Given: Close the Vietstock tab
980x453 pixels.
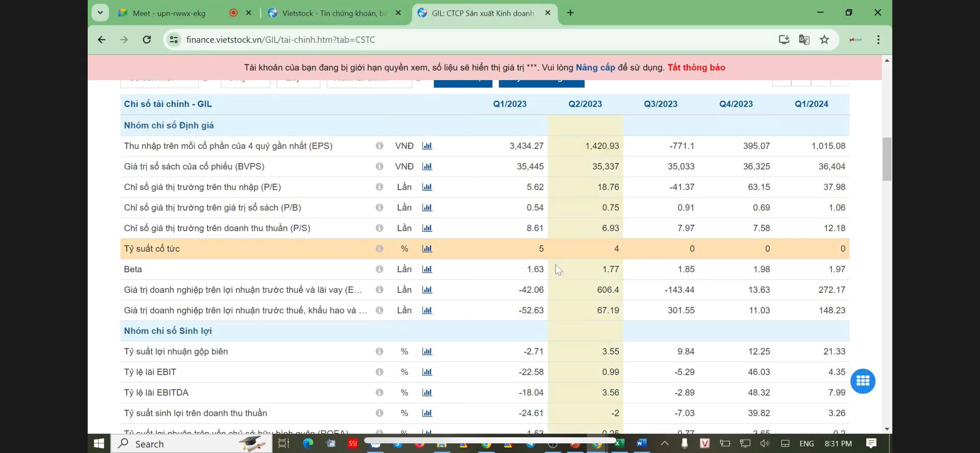Looking at the screenshot, I should coord(398,13).
